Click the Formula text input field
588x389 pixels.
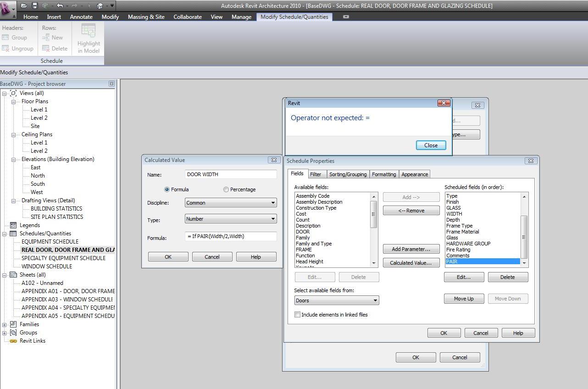(x=231, y=237)
